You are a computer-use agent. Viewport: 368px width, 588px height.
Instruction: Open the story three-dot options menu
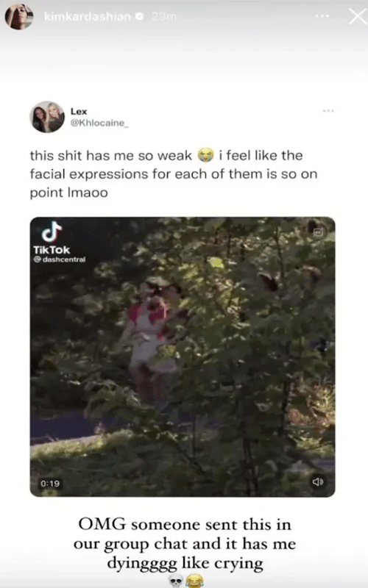click(x=322, y=16)
